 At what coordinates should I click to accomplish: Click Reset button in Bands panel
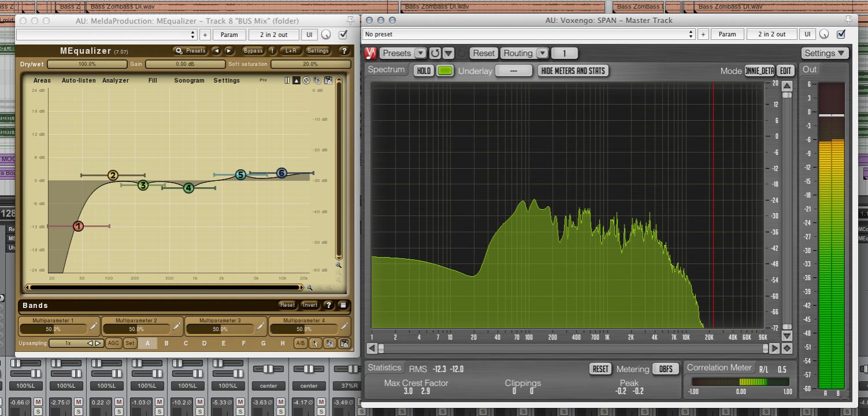(x=287, y=305)
